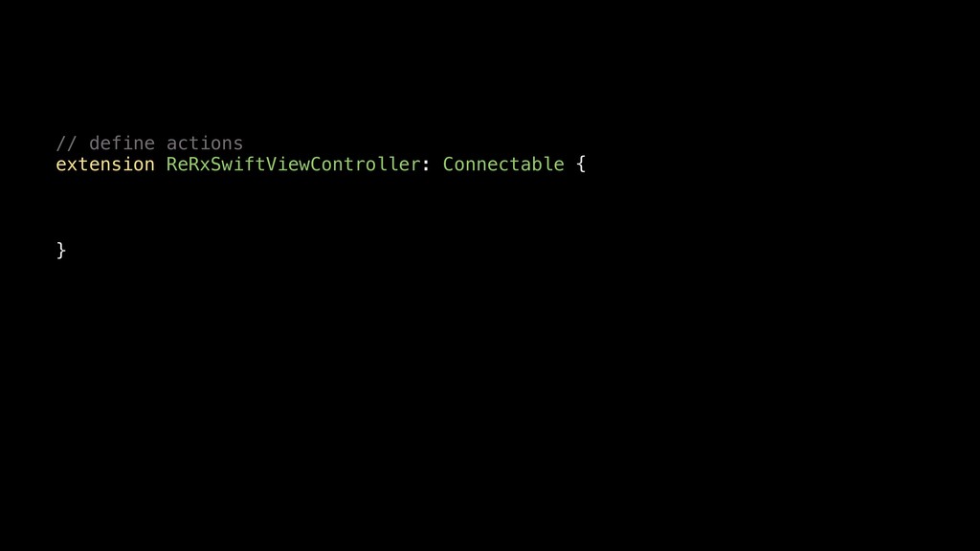
Task: Click the gap between "Connectable" and the brace
Action: [570, 165]
